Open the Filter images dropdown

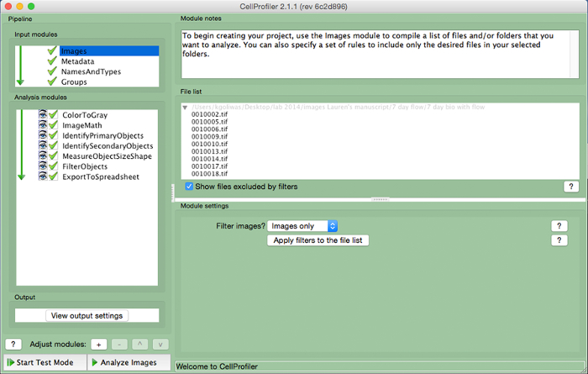click(x=303, y=226)
